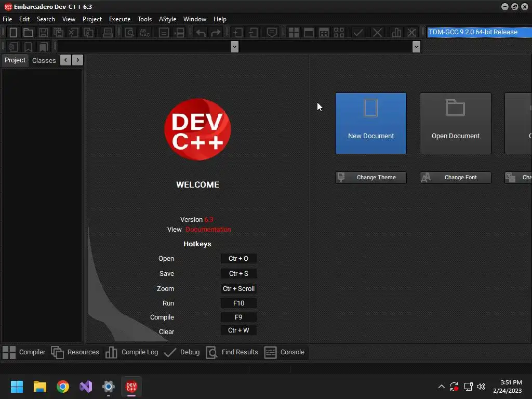This screenshot has height=399, width=532.
Task: Click the Debug checkmark toolbar icon
Action: point(358,33)
